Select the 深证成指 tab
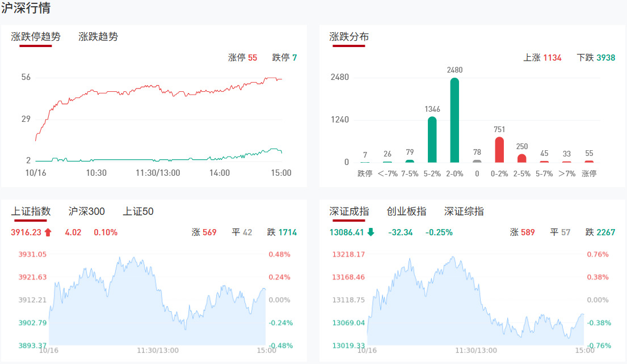The width and height of the screenshot is (627, 364). (x=349, y=211)
